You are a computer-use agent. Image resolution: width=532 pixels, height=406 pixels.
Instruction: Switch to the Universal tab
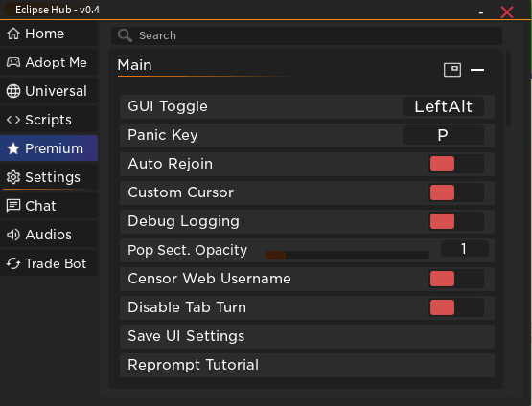49,91
